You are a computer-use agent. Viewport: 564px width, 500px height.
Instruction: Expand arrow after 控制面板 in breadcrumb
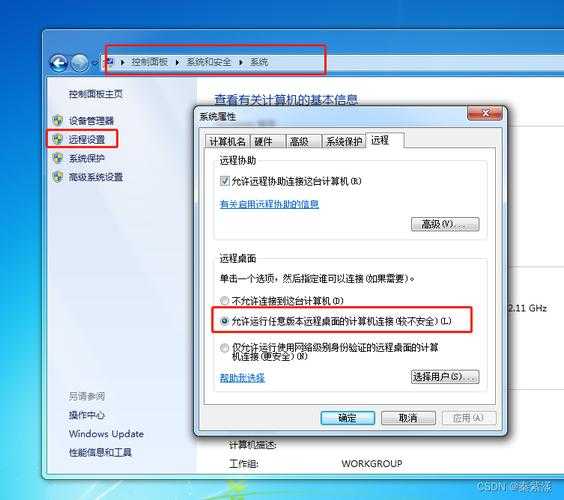[x=177, y=62]
